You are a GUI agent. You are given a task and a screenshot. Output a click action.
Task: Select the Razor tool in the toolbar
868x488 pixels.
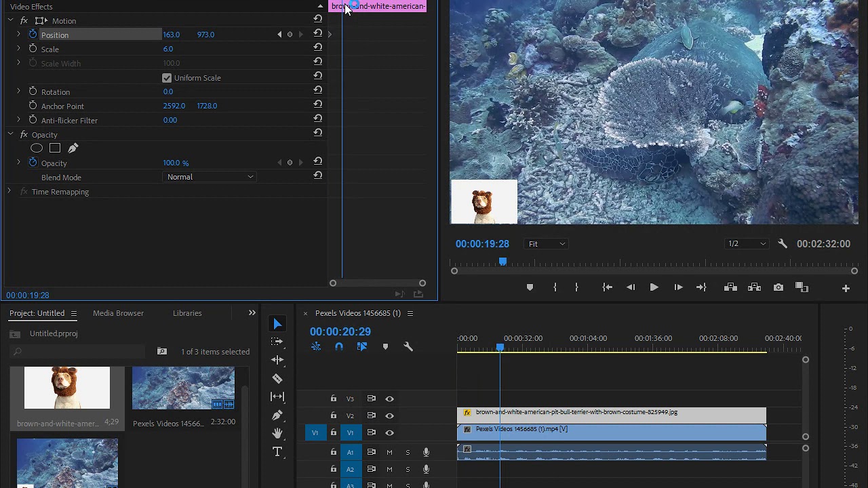pos(277,379)
